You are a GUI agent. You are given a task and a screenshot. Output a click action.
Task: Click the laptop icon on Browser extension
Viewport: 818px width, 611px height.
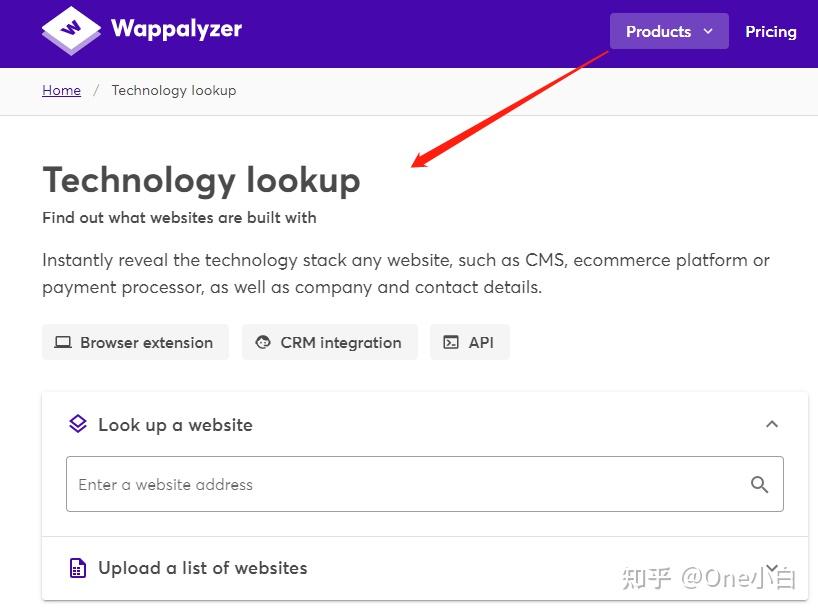pyautogui.click(x=62, y=342)
